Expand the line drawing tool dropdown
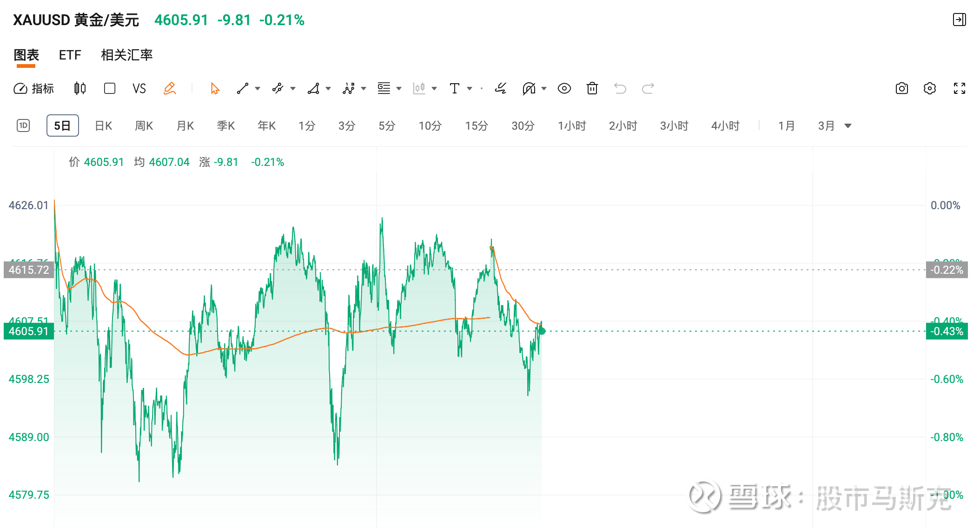 258,88
